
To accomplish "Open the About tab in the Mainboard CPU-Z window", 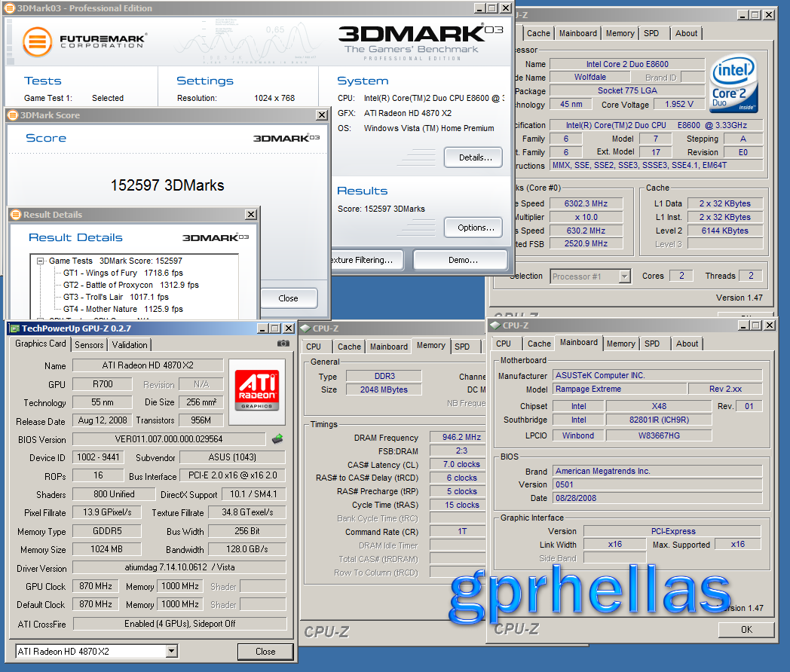I will click(x=687, y=344).
